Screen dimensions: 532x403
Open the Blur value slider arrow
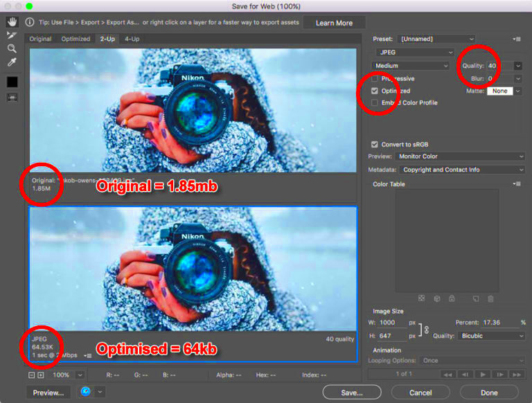[x=517, y=79]
